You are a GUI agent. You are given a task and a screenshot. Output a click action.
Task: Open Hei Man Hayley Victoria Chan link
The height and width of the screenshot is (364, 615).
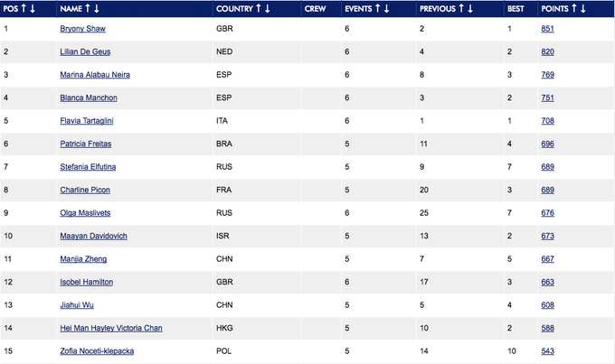coord(111,328)
